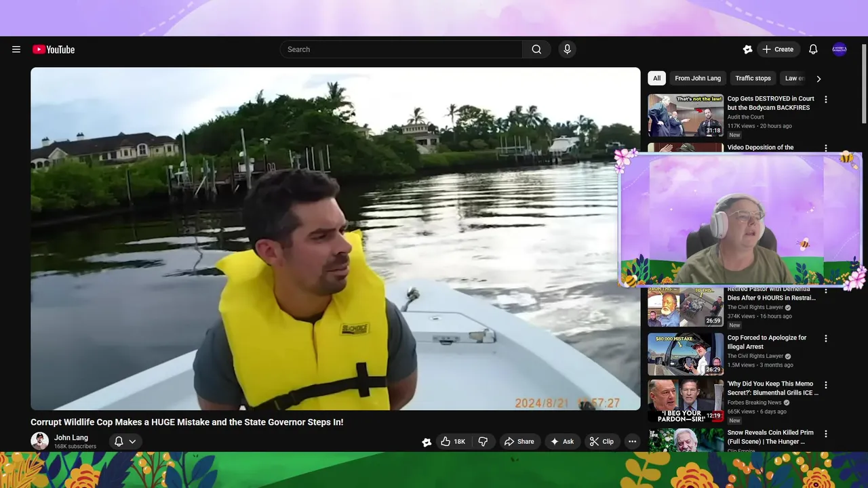Open more actions ellipsis under video

632,441
